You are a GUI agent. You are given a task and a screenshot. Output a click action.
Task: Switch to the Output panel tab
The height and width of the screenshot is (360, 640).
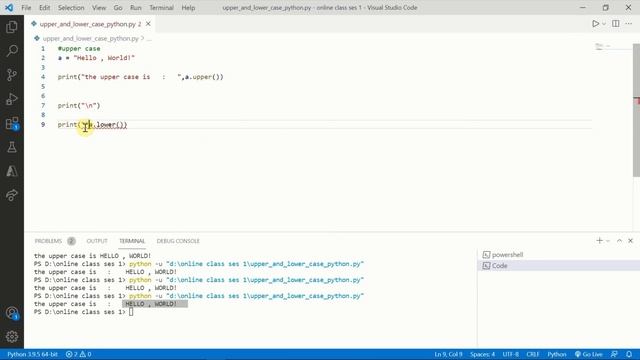(97, 241)
